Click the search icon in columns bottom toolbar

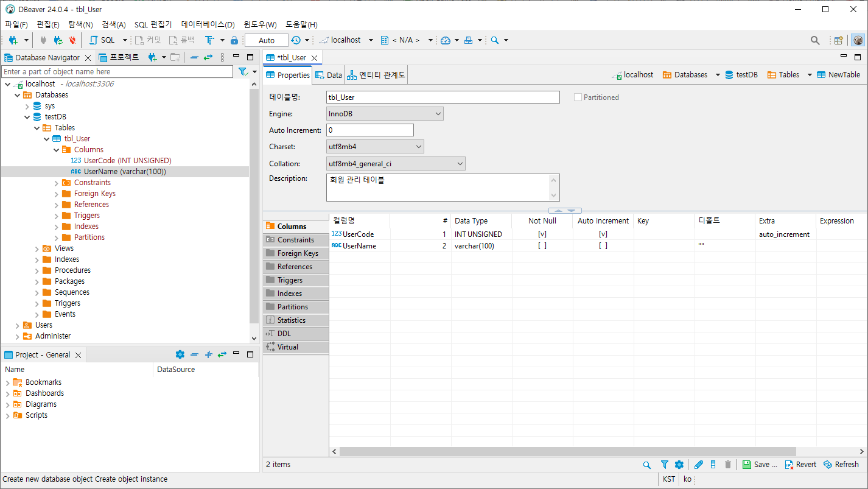(x=647, y=465)
